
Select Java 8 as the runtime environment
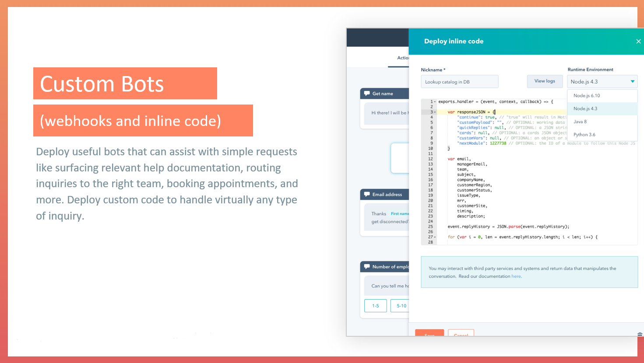(x=580, y=122)
